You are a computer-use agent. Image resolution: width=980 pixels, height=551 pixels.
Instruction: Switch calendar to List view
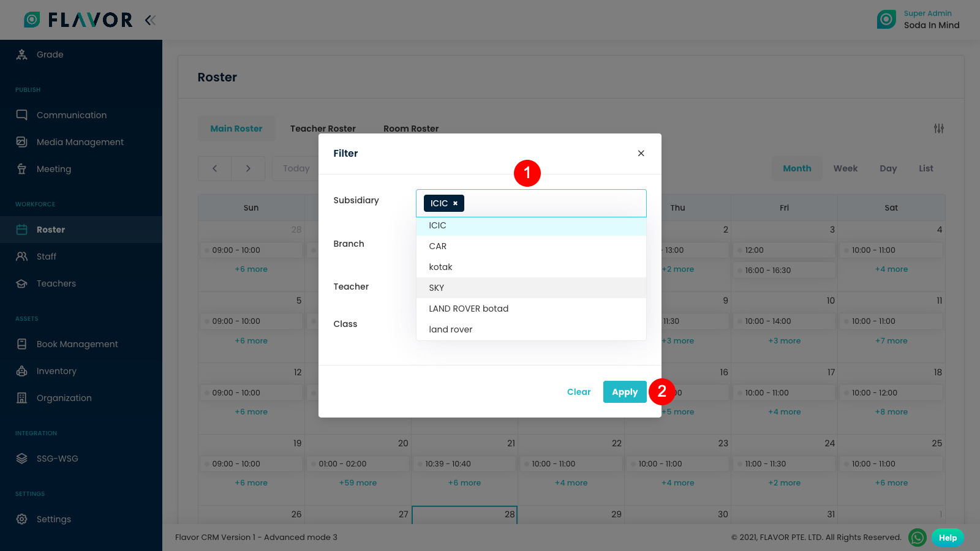pos(926,168)
